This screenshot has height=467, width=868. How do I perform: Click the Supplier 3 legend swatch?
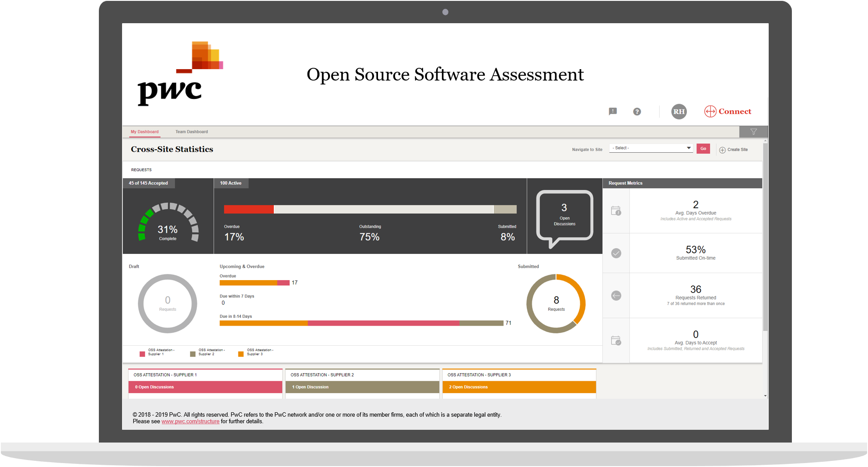(x=241, y=354)
